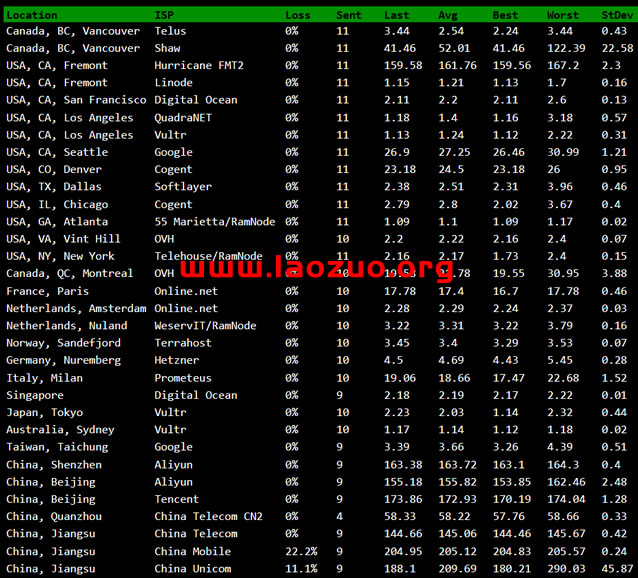Select the Avg column header

tap(448, 15)
